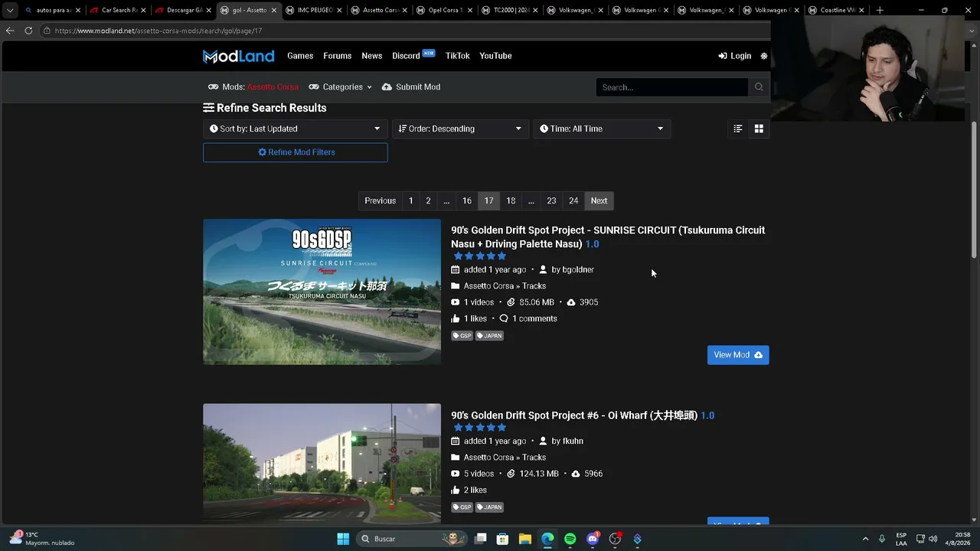This screenshot has width=980, height=551.
Task: Switch to list view layout
Action: click(x=738, y=129)
